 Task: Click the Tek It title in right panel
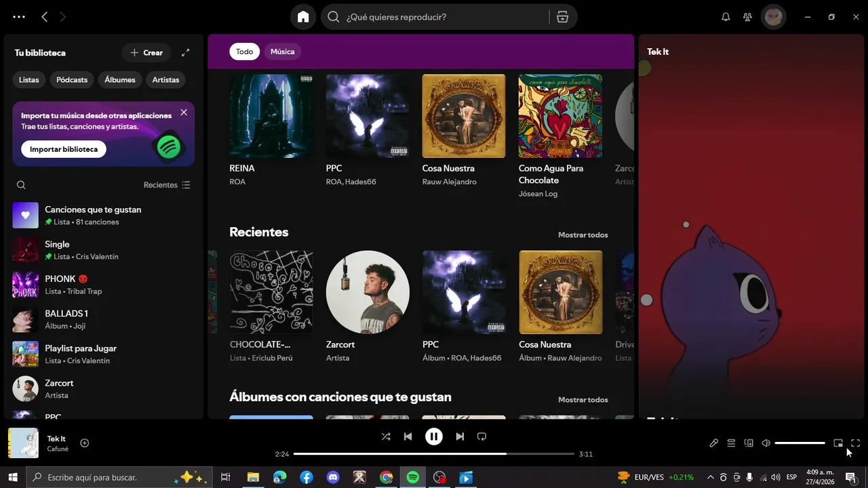[658, 52]
